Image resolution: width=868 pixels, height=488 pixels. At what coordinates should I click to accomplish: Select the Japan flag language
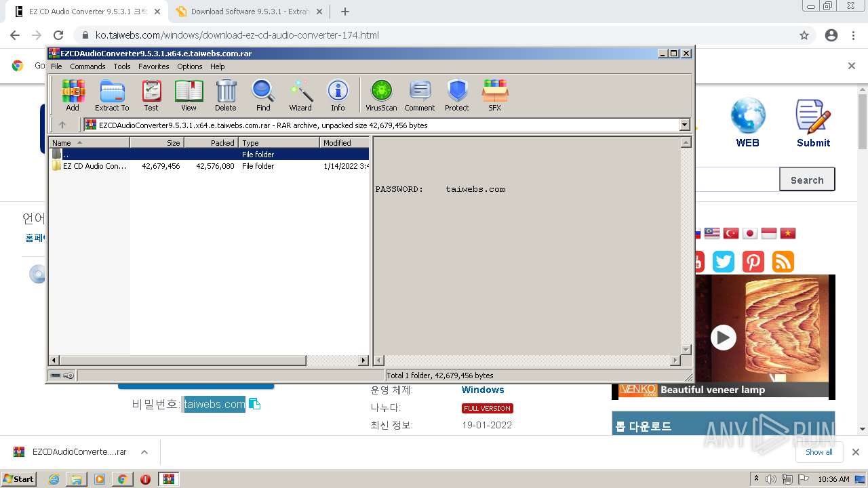(750, 233)
